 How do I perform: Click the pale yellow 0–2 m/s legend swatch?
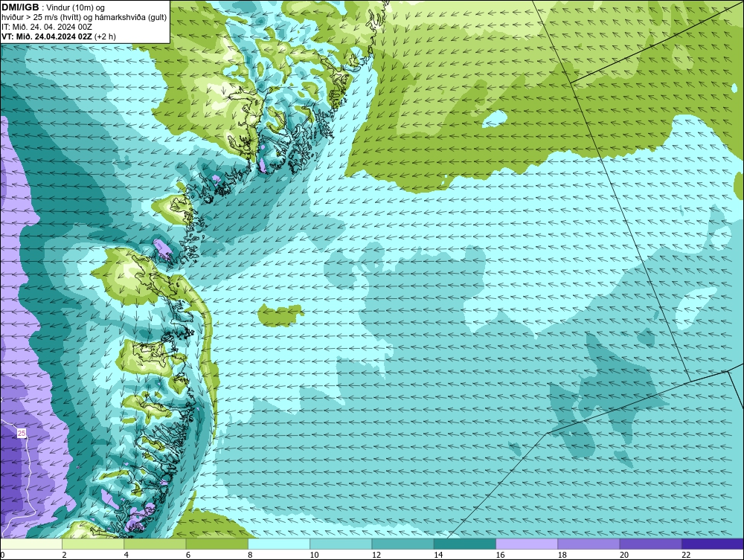(31, 544)
